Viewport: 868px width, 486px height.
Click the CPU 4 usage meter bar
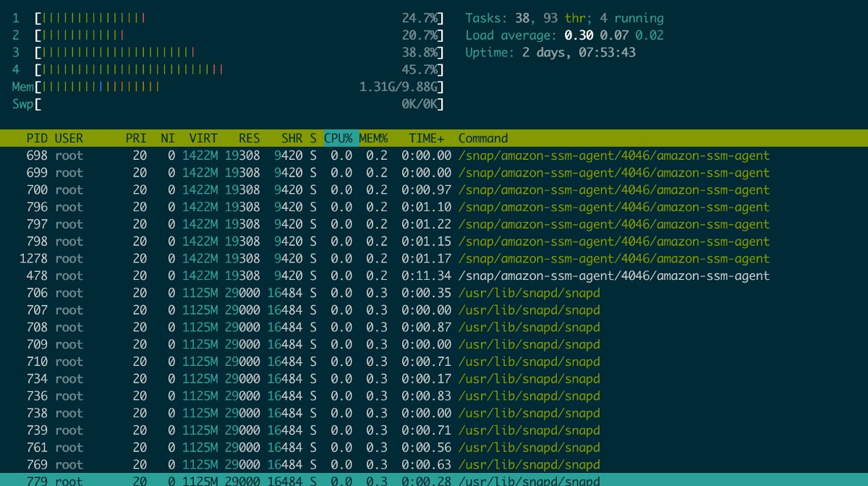(239, 69)
